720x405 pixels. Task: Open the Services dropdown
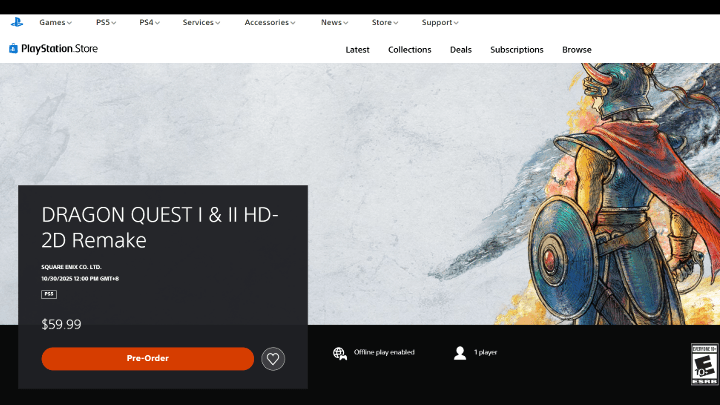[x=201, y=22]
